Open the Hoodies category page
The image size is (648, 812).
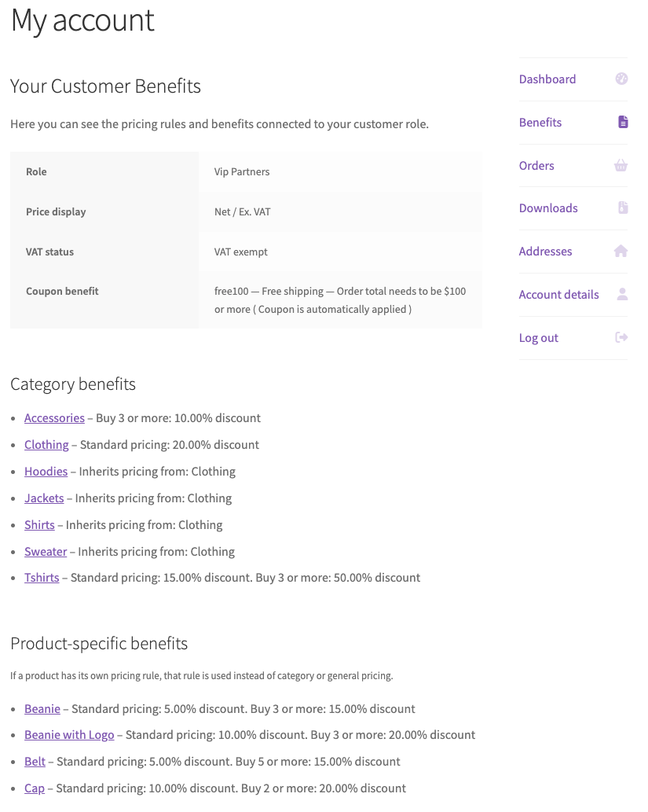coord(46,471)
